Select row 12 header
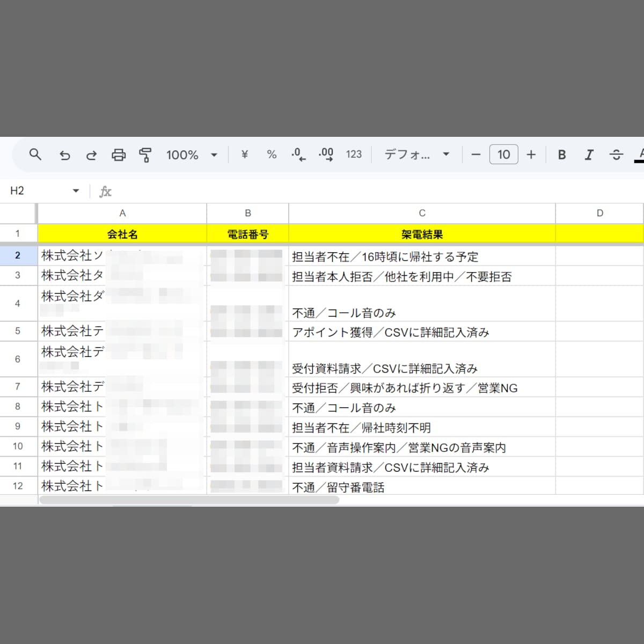 coord(18,486)
